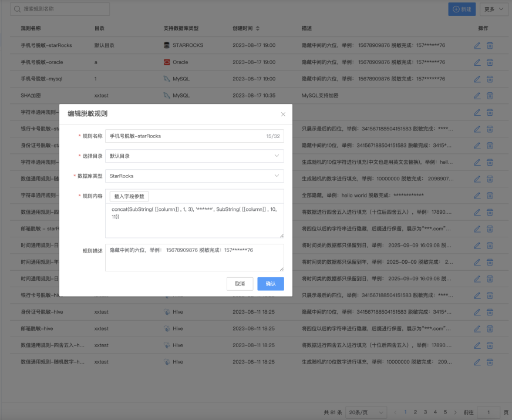The image size is (512, 420).
Task: Edit the SHA加密 rule
Action: [x=477, y=96]
